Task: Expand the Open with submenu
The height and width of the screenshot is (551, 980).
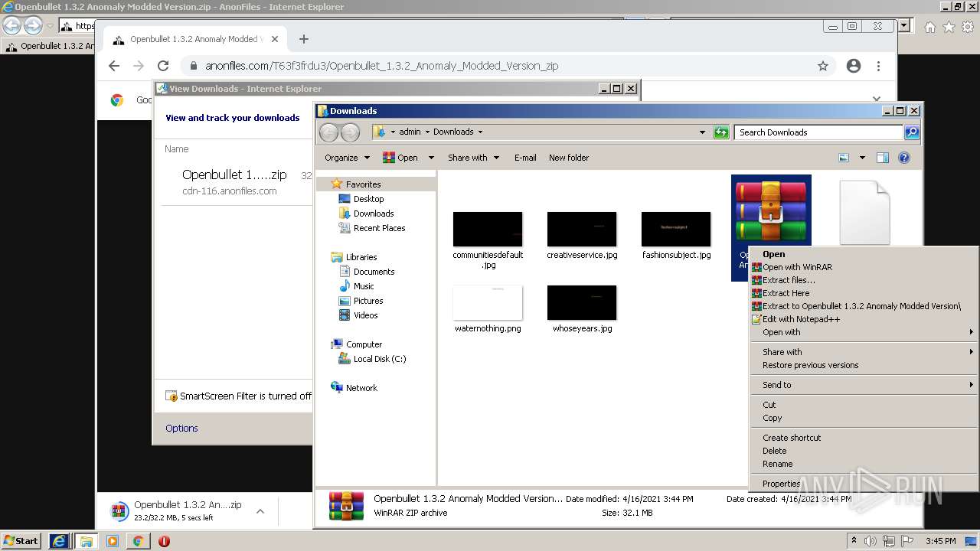Action: coord(863,332)
